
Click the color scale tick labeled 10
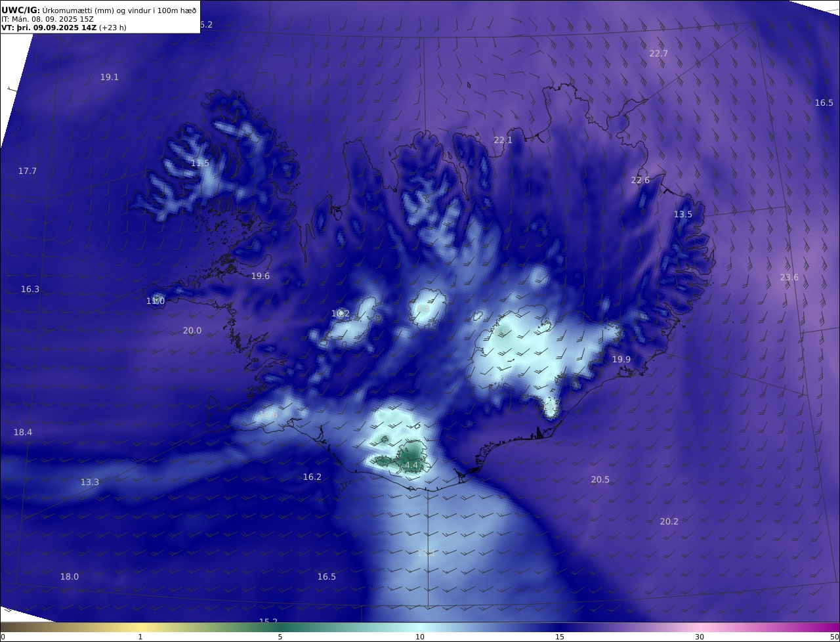pos(420,637)
